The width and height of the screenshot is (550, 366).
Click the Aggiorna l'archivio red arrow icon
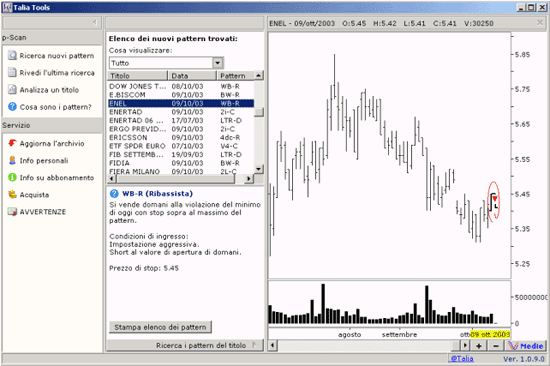point(12,143)
